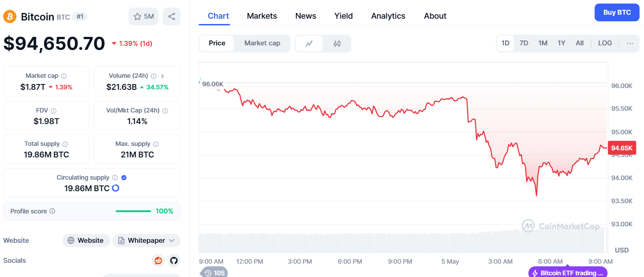Click the 21M BTC max supply value
This screenshot has height=277, width=644.
[137, 155]
